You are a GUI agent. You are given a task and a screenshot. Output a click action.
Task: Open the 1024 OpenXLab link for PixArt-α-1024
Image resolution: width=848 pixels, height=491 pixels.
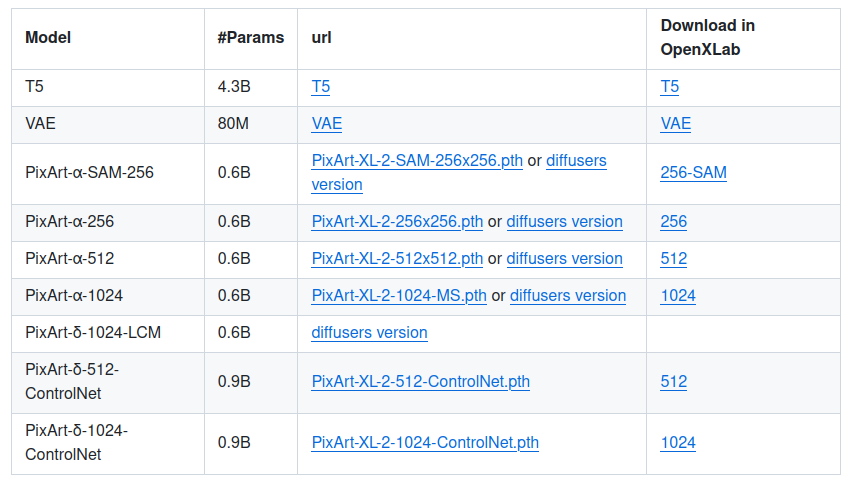click(x=677, y=296)
